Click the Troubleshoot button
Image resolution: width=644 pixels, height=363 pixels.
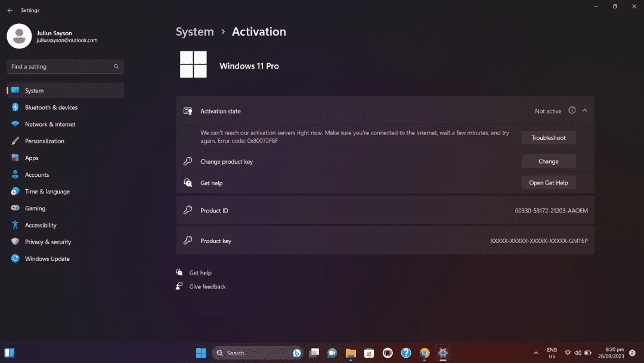coord(549,138)
